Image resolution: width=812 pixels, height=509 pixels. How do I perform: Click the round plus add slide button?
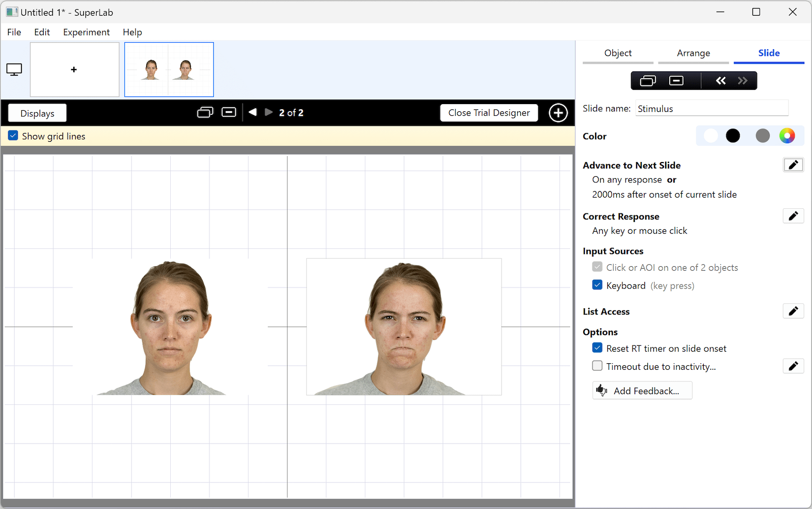coord(558,113)
